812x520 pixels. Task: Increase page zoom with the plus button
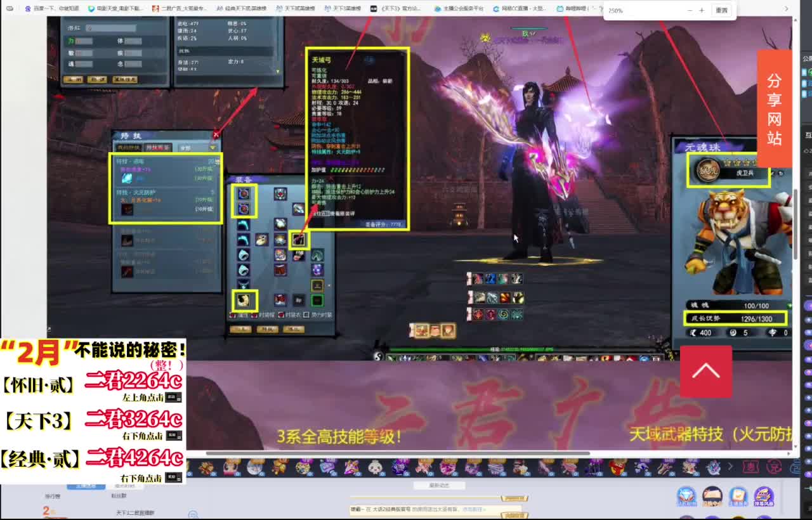pos(702,11)
